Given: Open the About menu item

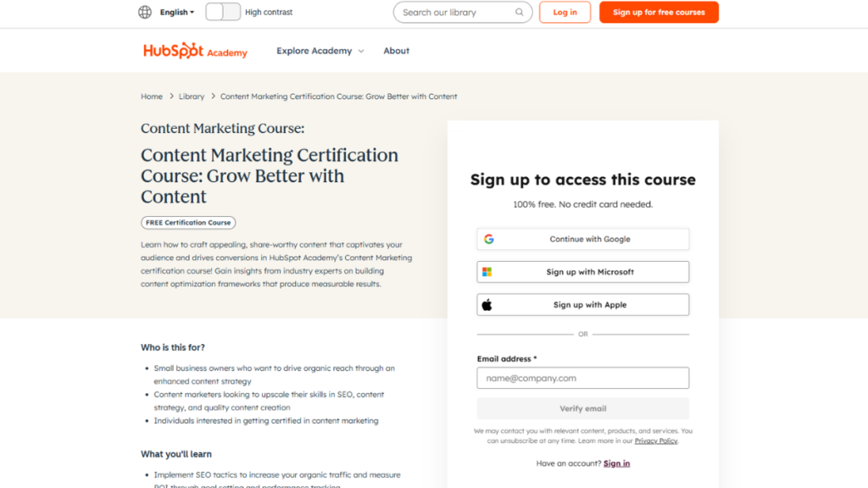Looking at the screenshot, I should pyautogui.click(x=396, y=51).
